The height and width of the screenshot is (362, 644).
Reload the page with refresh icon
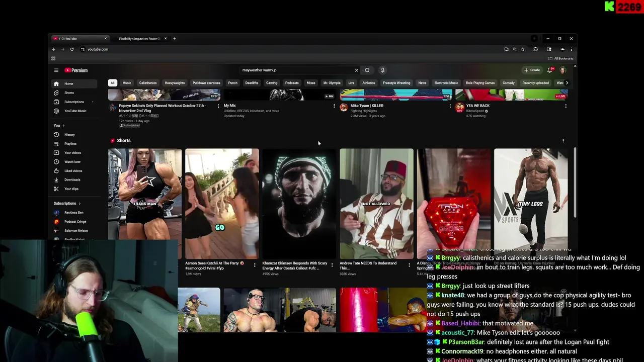click(x=72, y=49)
